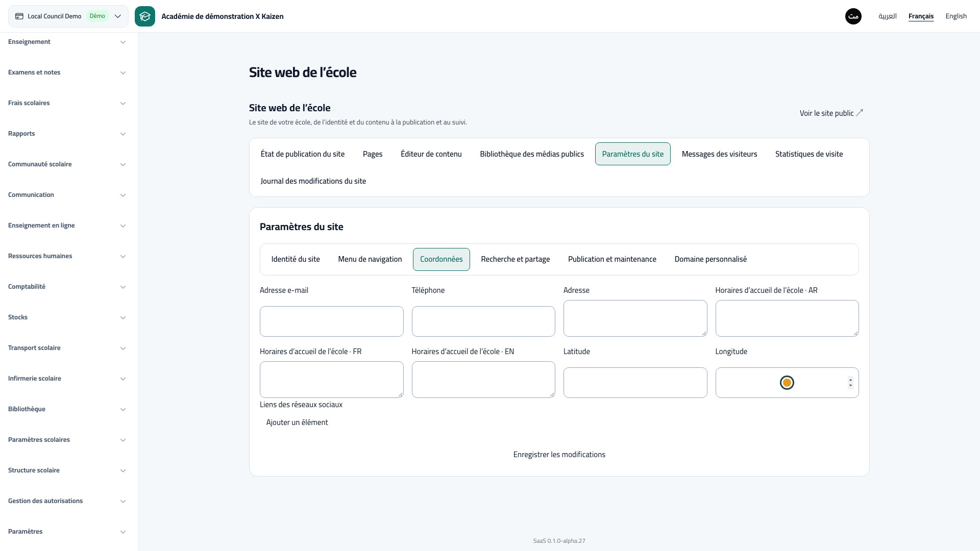
Task: Select the Français language option
Action: point(921,16)
